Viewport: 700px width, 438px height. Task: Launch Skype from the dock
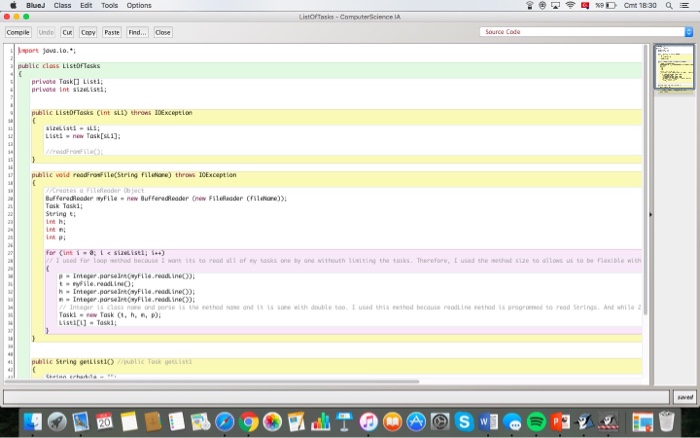pyautogui.click(x=464, y=421)
